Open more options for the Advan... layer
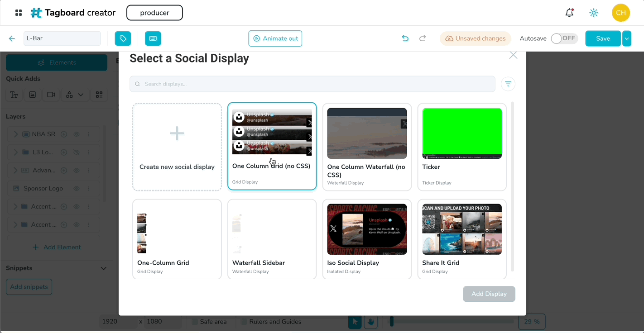The width and height of the screenshot is (644, 333). (89, 171)
